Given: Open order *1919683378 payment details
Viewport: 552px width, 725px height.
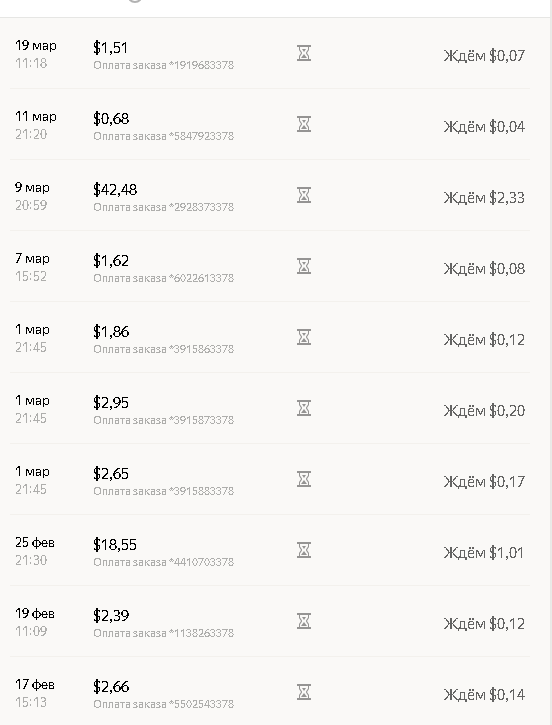Looking at the screenshot, I should (x=164, y=65).
